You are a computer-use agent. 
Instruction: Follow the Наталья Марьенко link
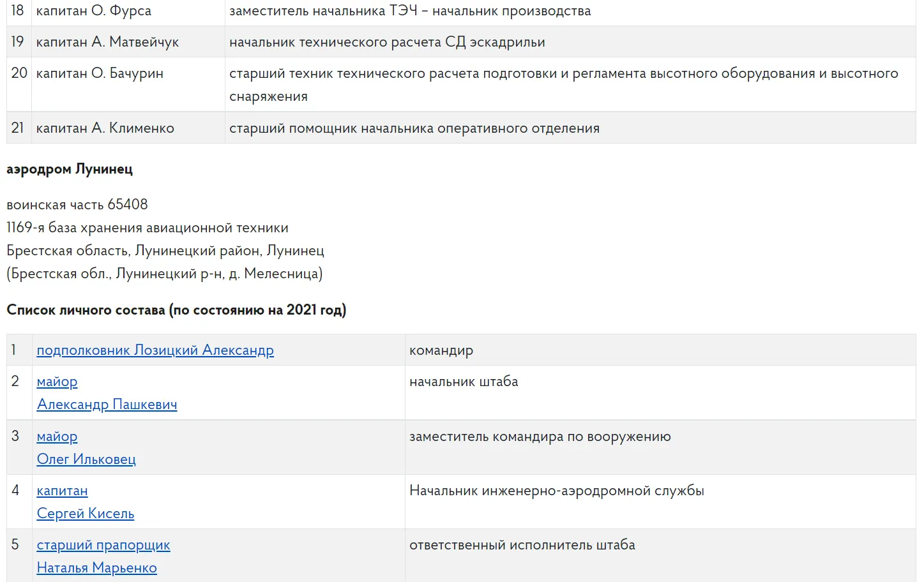pyautogui.click(x=96, y=568)
